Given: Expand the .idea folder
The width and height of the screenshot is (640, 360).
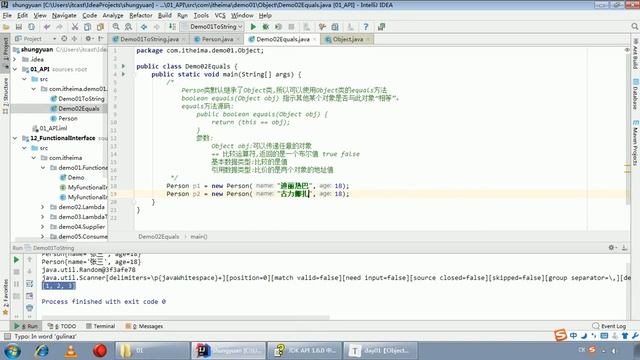Looking at the screenshot, I should pyautogui.click(x=15, y=59).
